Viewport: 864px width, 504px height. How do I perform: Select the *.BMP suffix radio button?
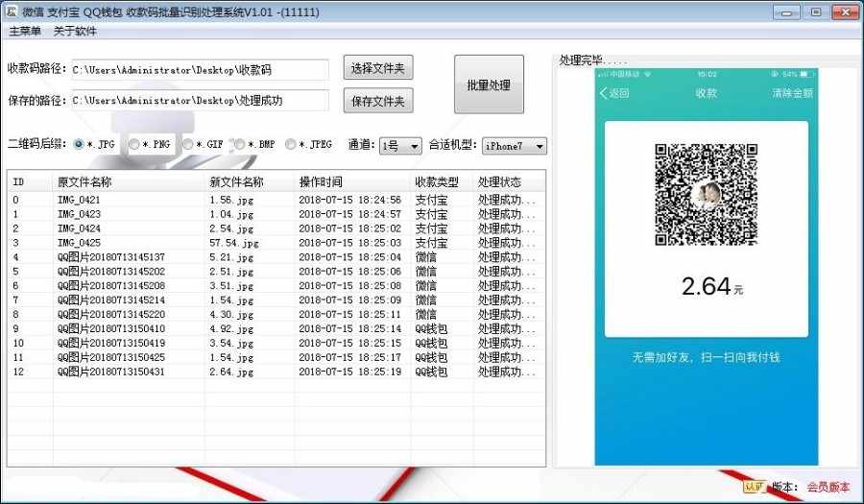click(x=240, y=144)
